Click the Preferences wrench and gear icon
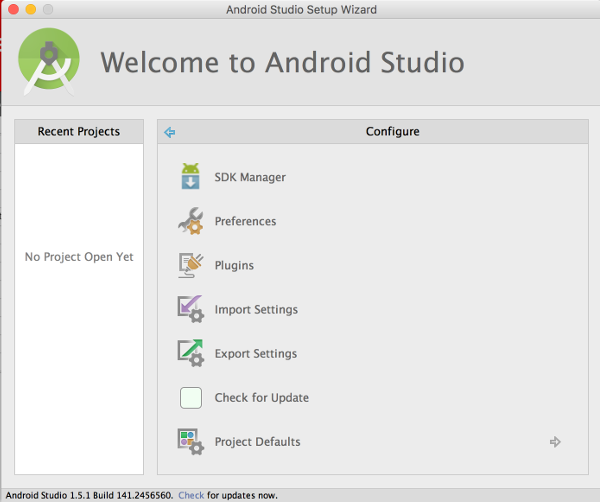 [x=191, y=221]
